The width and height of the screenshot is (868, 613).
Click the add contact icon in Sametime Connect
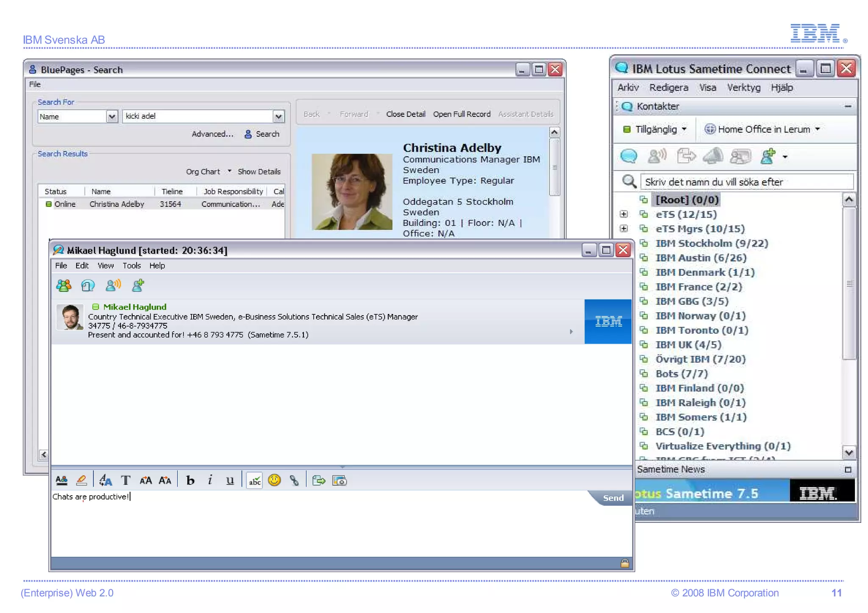click(768, 156)
